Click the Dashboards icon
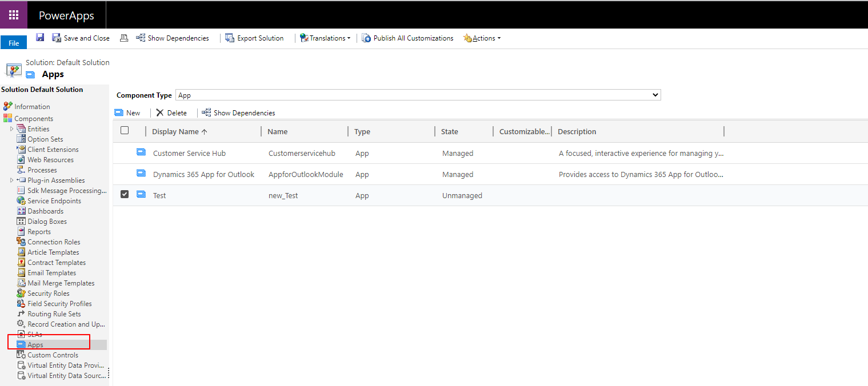 21,211
